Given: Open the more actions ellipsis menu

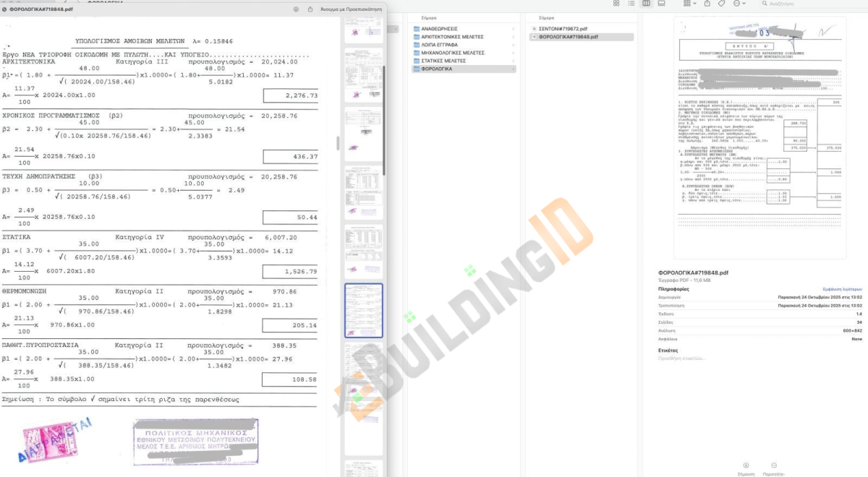Looking at the screenshot, I should coord(738,4).
